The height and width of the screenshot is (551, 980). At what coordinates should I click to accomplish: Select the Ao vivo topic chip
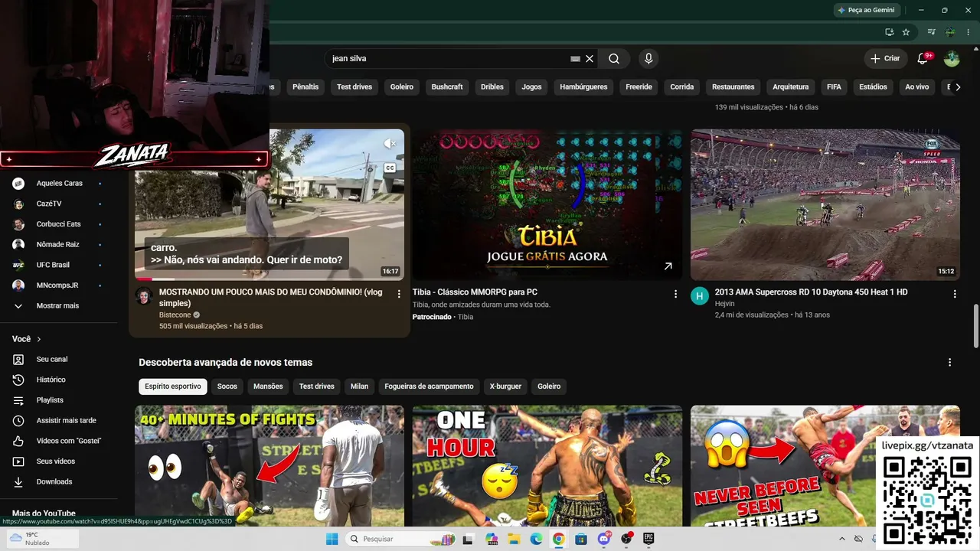pos(917,87)
